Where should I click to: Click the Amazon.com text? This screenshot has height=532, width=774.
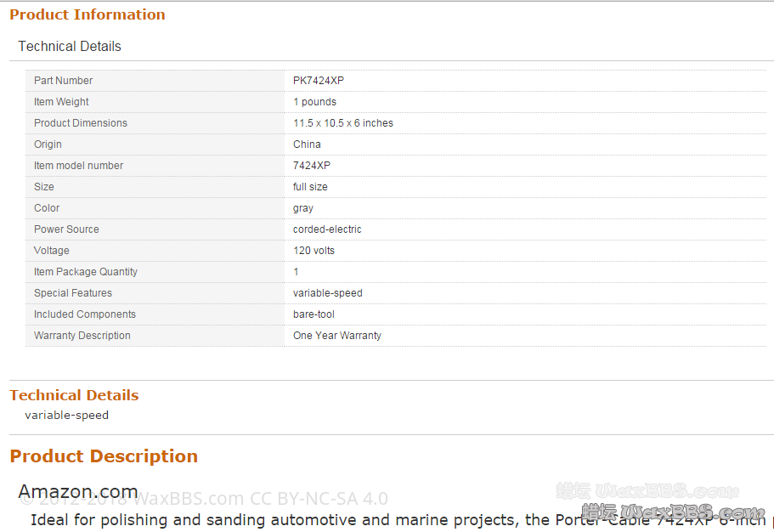coord(78,491)
